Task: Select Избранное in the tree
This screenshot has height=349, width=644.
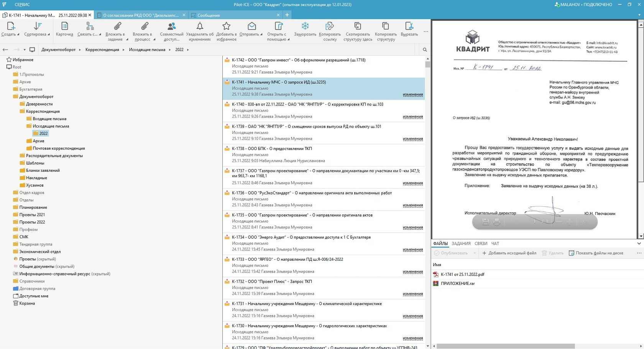Action: pyautogui.click(x=23, y=60)
